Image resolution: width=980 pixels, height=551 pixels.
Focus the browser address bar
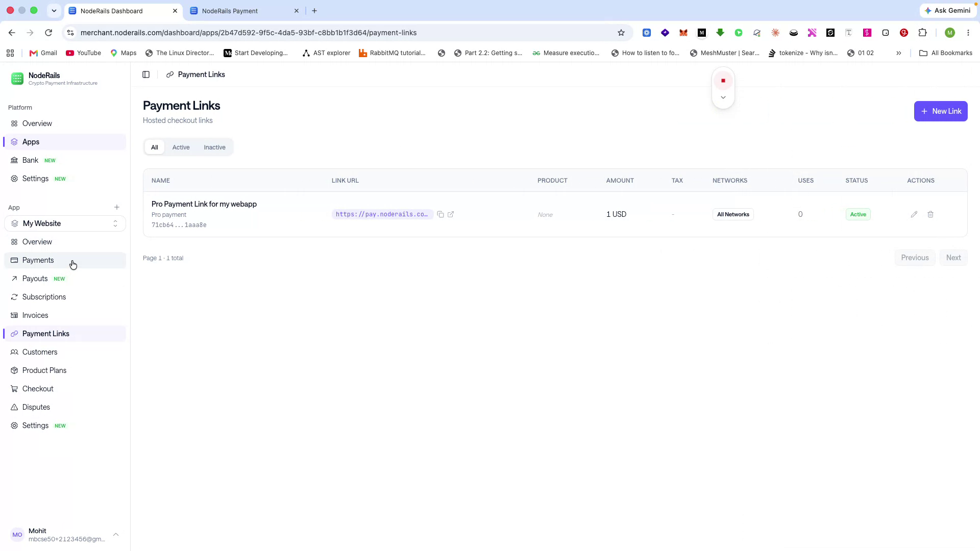347,33
